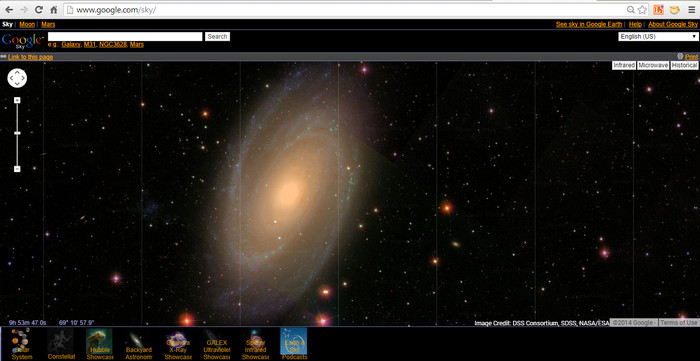Screen dimensions: 700x361
Task: Pan the sky map up with the arrow
Action: pos(17,72)
